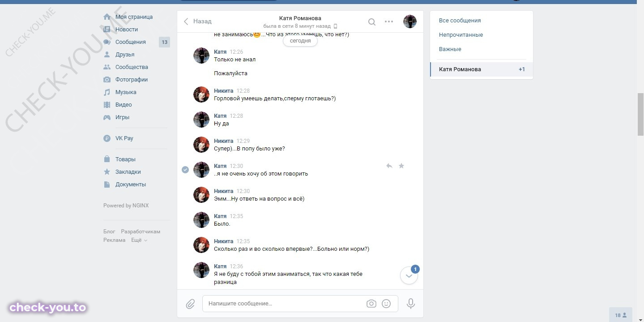Reply to the 12:30 message with arrow icon
This screenshot has width=644, height=322.
point(389,166)
